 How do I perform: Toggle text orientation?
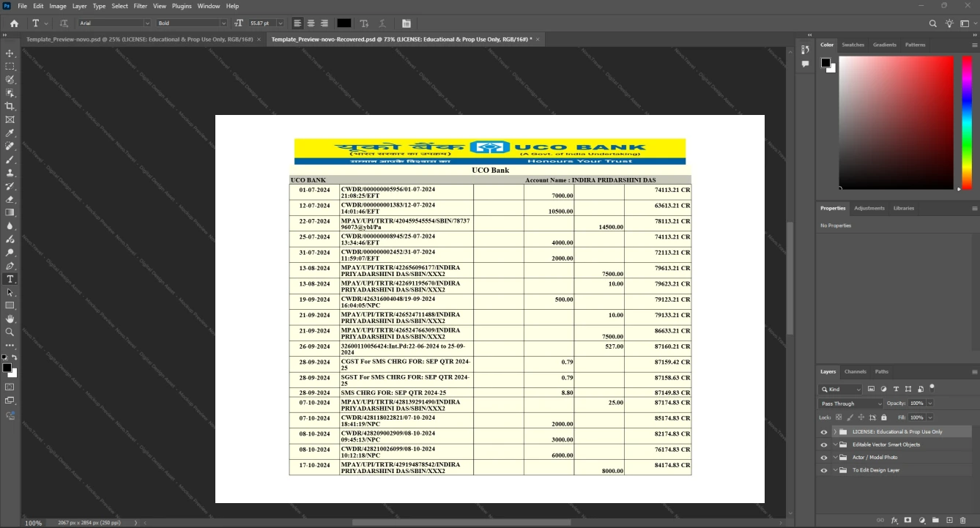pos(64,23)
